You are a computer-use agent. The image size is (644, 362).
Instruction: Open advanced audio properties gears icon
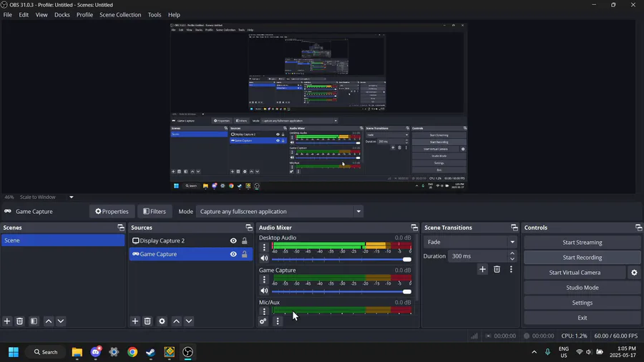[x=263, y=321]
